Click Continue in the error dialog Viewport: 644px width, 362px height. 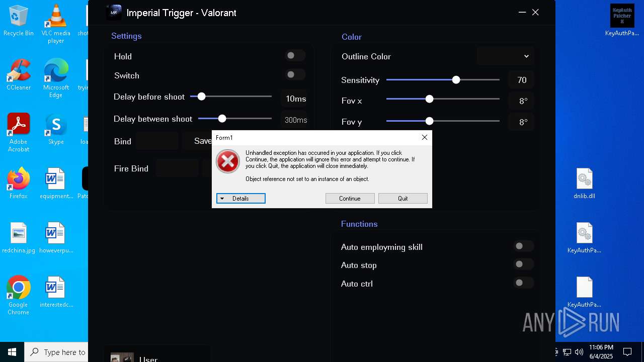click(350, 199)
